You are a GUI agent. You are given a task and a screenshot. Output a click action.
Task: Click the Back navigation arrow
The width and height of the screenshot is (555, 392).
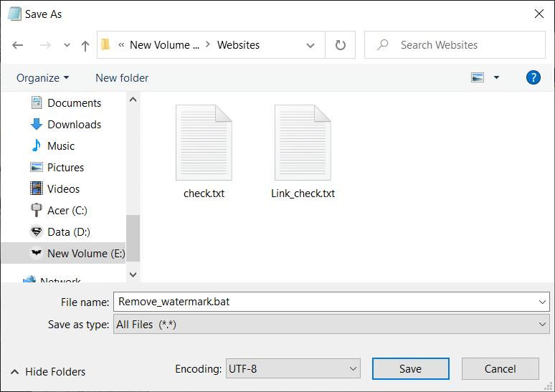coord(18,45)
